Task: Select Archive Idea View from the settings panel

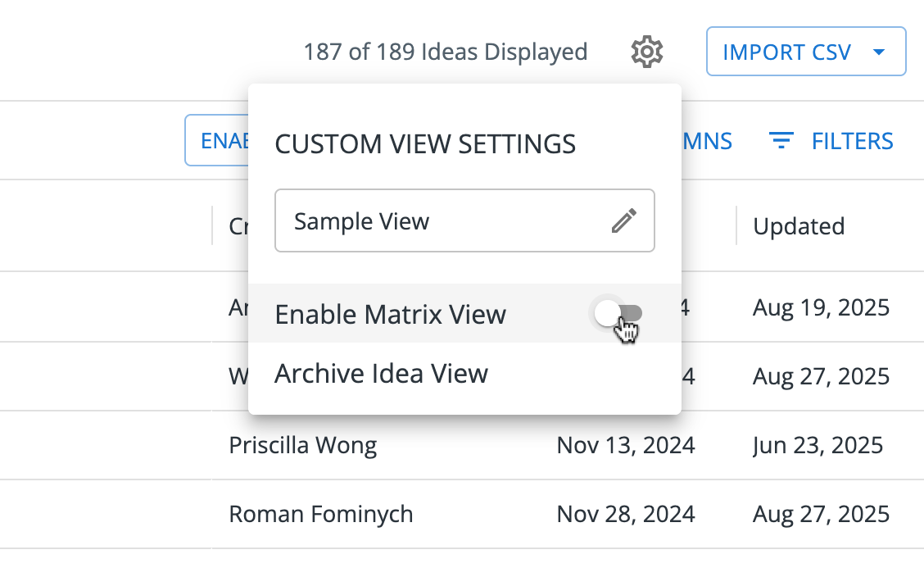Action: pyautogui.click(x=382, y=373)
